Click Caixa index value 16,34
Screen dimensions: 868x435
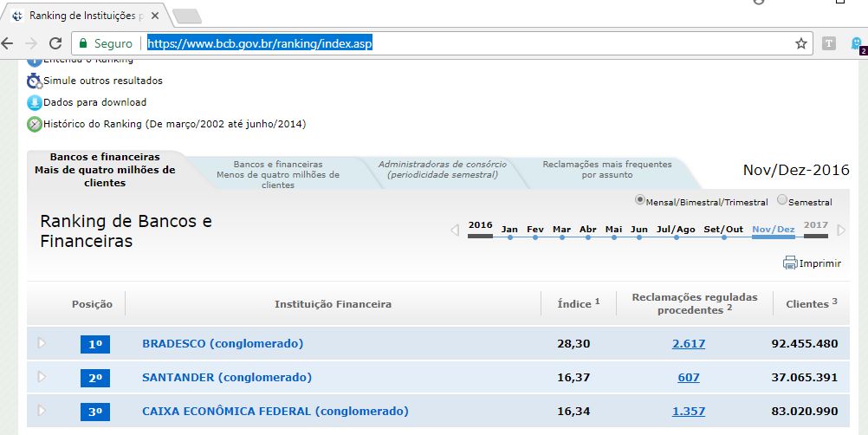(x=573, y=412)
